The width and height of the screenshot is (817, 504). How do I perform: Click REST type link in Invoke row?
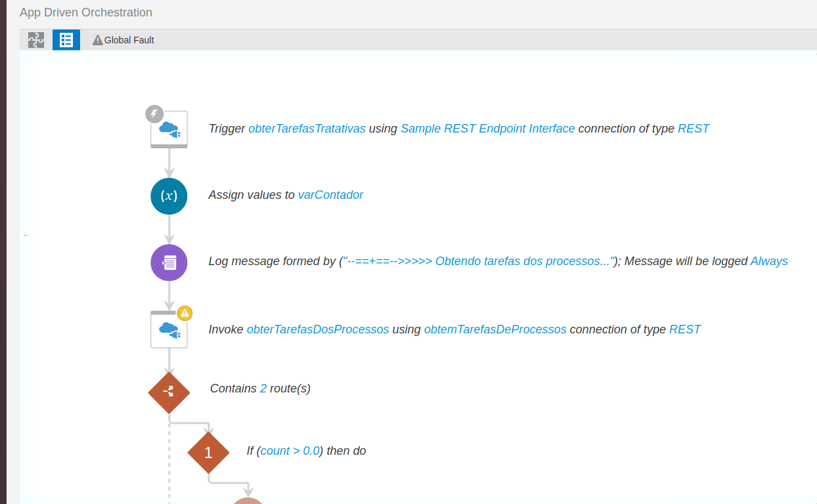685,329
